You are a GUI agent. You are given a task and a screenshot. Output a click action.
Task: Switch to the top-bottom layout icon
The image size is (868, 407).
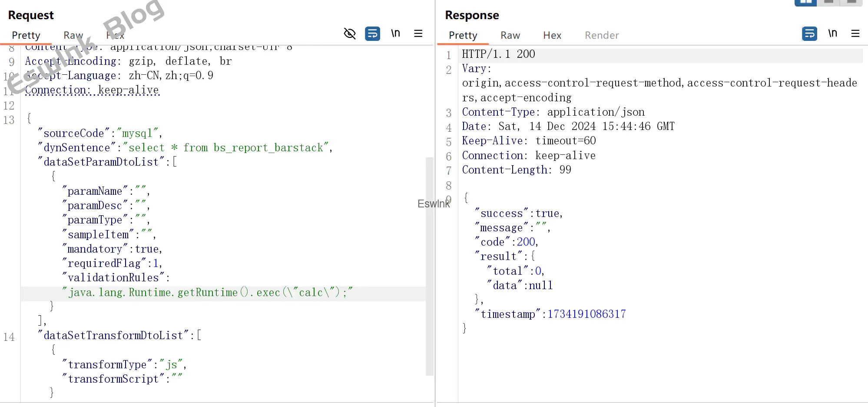tap(828, 2)
